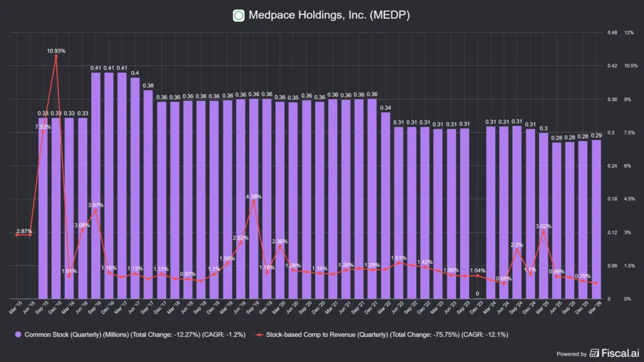Select the 2.87% data label
Screen dimensions: 644x362
(24, 231)
